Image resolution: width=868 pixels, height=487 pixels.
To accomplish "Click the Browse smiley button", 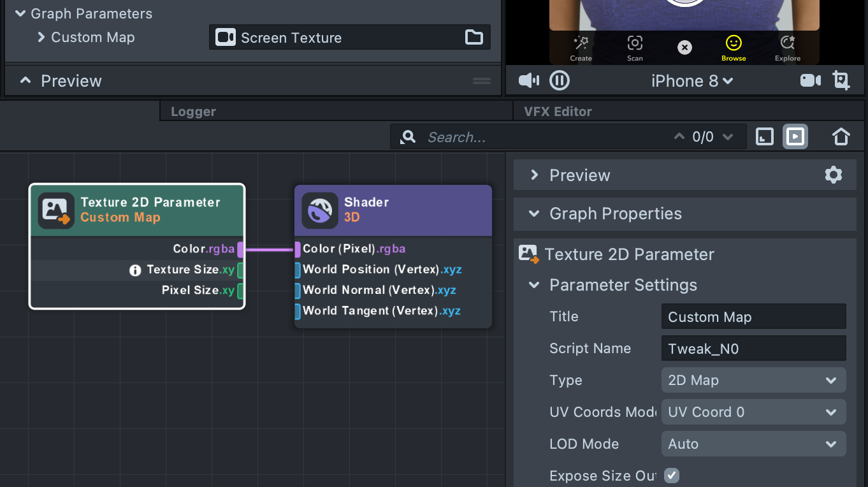I will pyautogui.click(x=734, y=47).
